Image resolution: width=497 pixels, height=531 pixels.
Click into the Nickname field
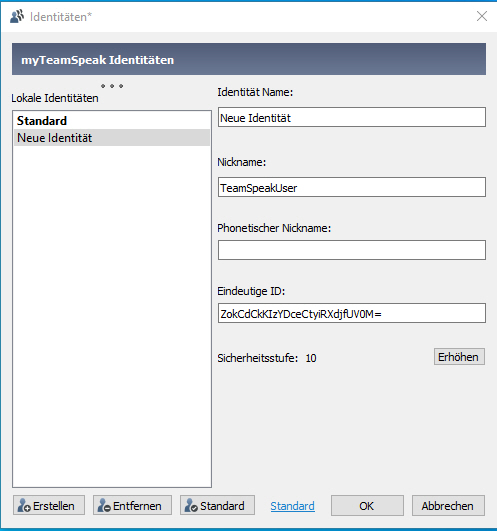click(x=352, y=187)
